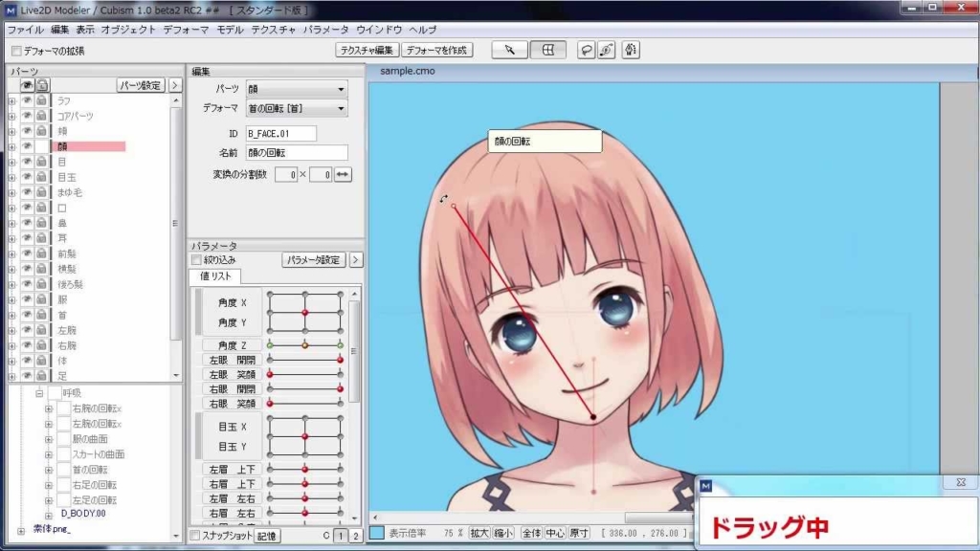980x551 pixels.
Task: Select the brush-shaped tool on the toolbar
Action: point(630,50)
